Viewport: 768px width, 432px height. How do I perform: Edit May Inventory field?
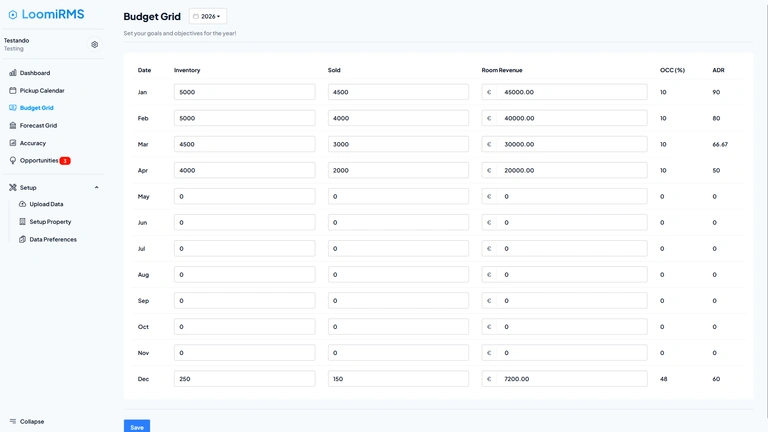click(x=244, y=196)
